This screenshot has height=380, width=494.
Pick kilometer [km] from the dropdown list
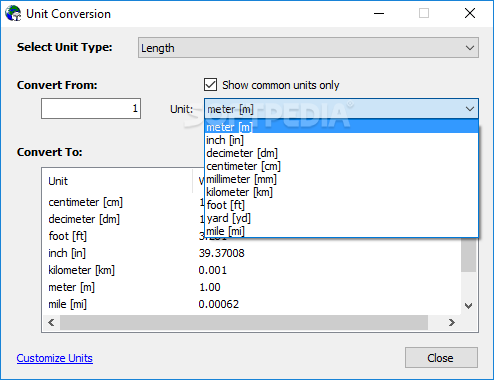(x=341, y=192)
